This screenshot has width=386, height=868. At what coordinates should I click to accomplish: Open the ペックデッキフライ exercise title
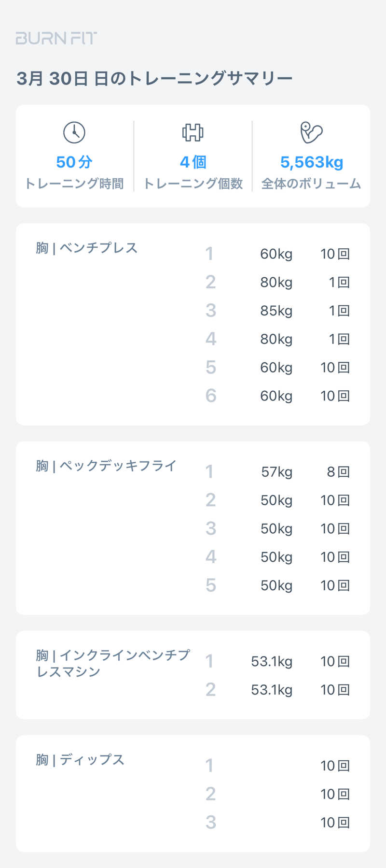[x=106, y=466]
